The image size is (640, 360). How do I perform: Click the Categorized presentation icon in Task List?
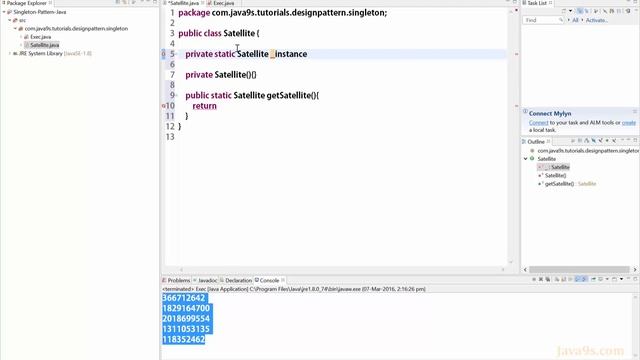580,11
